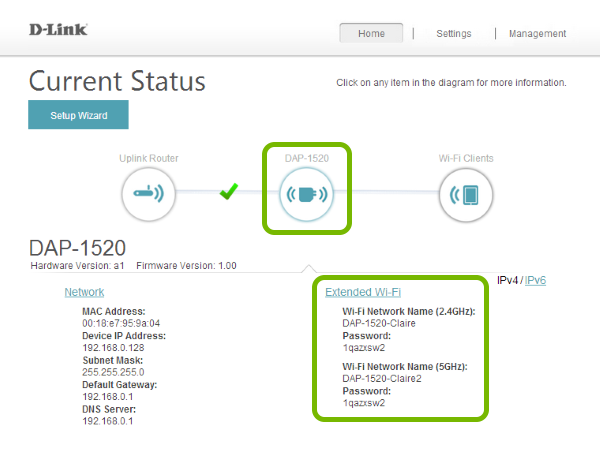The height and width of the screenshot is (449, 600).
Task: Click the 2.4GHz password 1qazxsw2
Action: point(364,348)
